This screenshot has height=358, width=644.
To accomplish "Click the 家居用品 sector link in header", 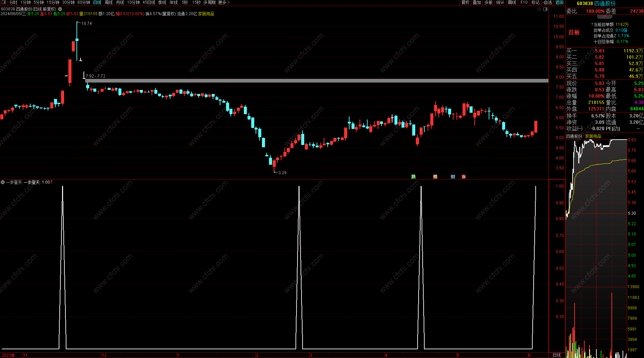I will pyautogui.click(x=206, y=14).
